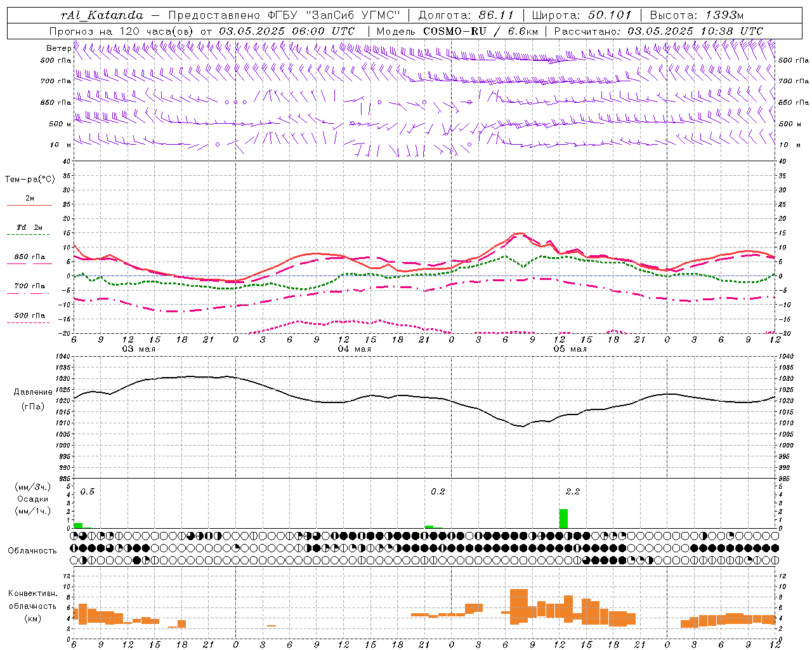Click the 0.5 precipitation amount
Screen dimensions: 812x650
[87, 492]
